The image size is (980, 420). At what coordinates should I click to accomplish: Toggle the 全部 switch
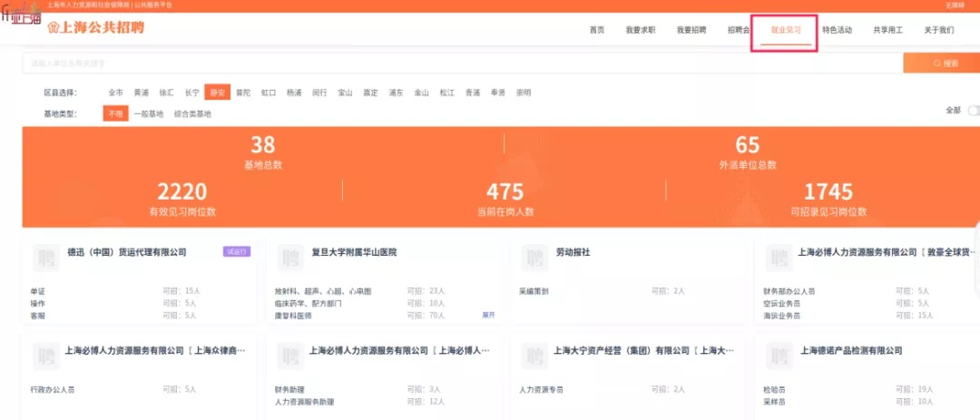(973, 110)
